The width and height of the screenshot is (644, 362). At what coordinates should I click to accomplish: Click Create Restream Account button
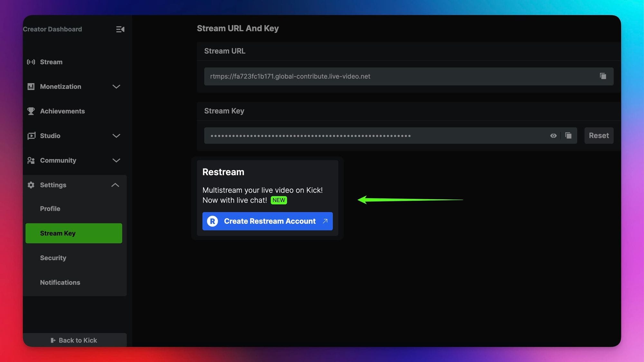pyautogui.click(x=268, y=221)
